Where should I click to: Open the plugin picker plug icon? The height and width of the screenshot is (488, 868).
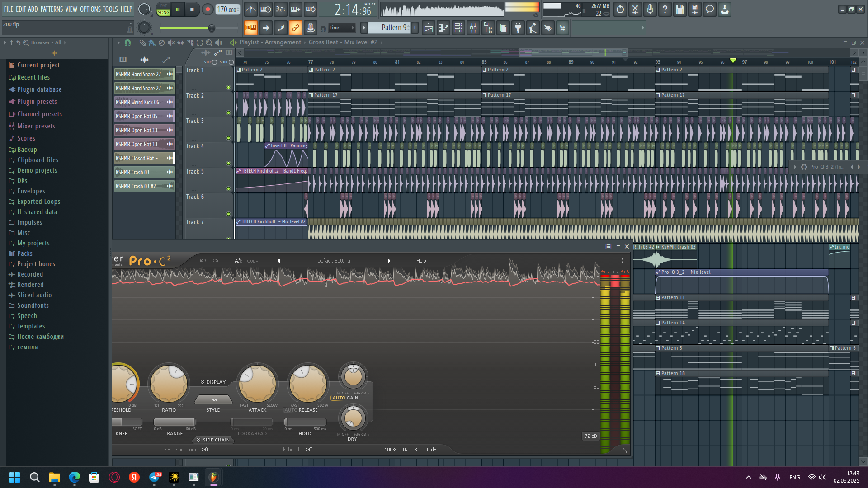coord(518,28)
